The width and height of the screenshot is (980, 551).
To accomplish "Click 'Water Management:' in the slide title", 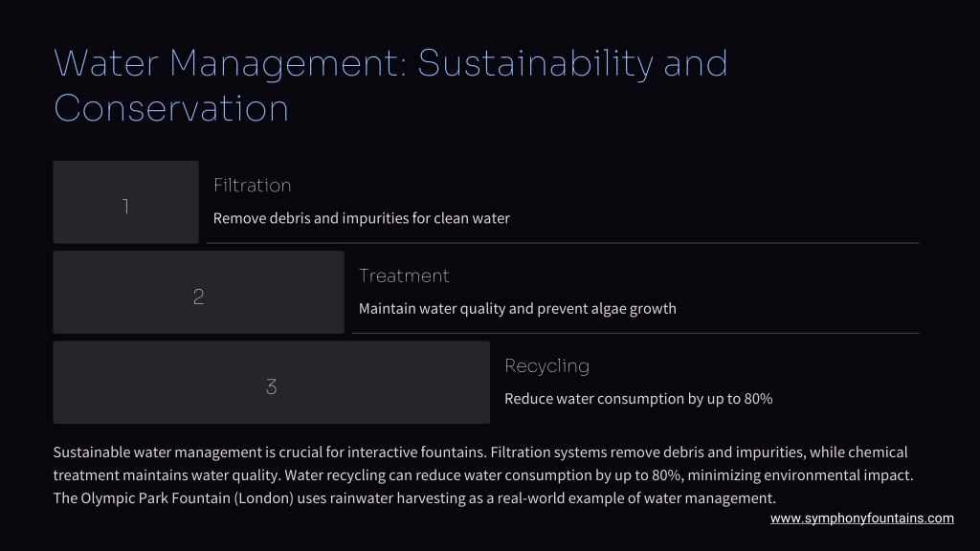I will [x=231, y=64].
